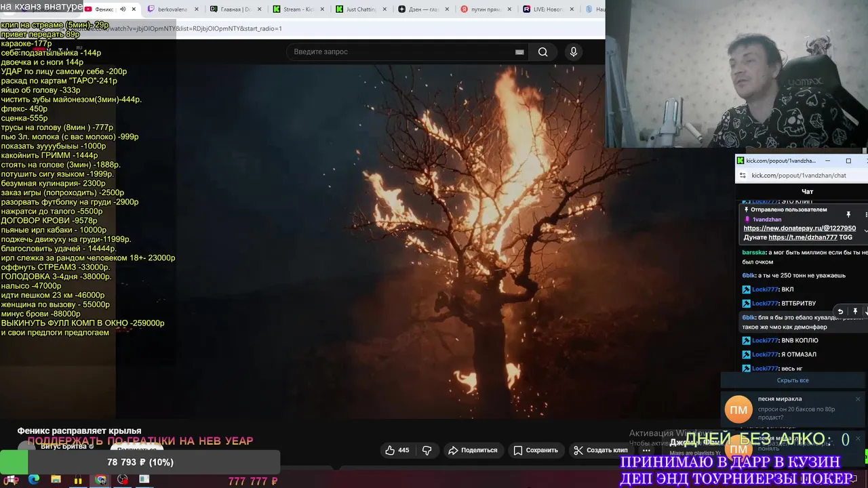
Task: Mute the Феникс tab via its speaker icon
Action: click(x=123, y=9)
